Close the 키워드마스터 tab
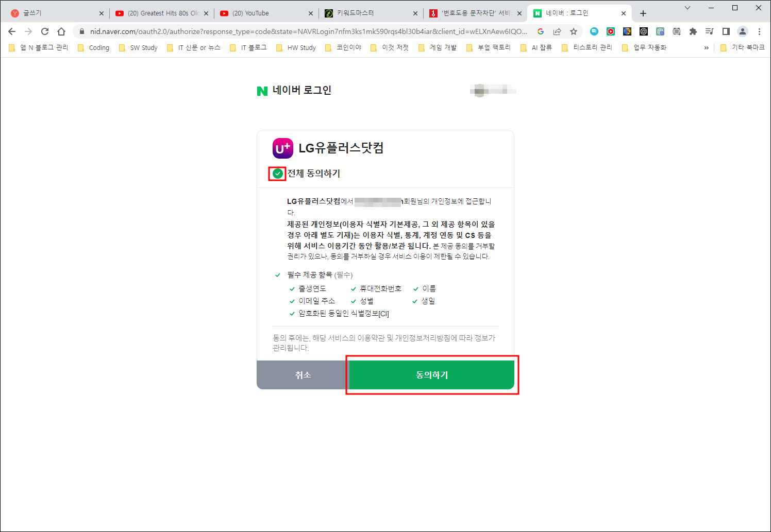The height and width of the screenshot is (532, 771). point(415,13)
